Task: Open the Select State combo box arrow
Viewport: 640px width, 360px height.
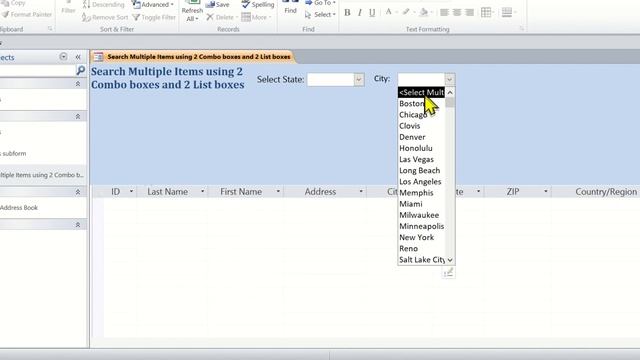Action: (x=359, y=79)
